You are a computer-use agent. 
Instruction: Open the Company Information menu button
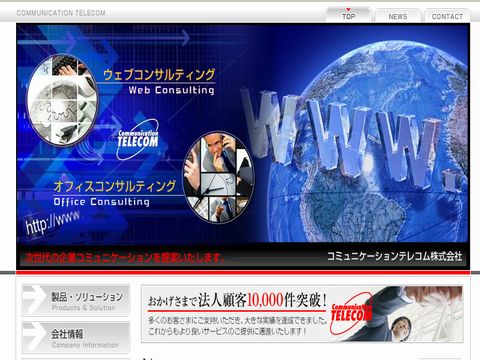click(x=76, y=337)
